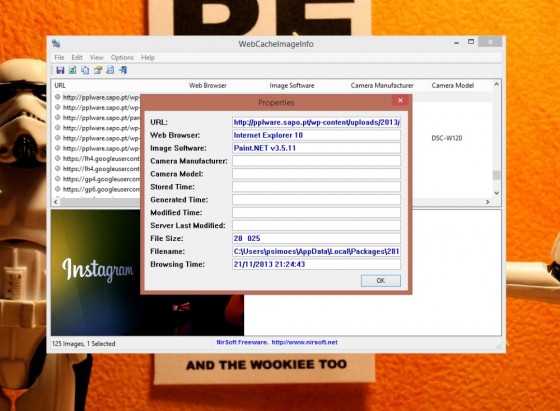Click the Filename field with the C:\Users path
Viewport: 560px width, 411px height.
click(316, 251)
